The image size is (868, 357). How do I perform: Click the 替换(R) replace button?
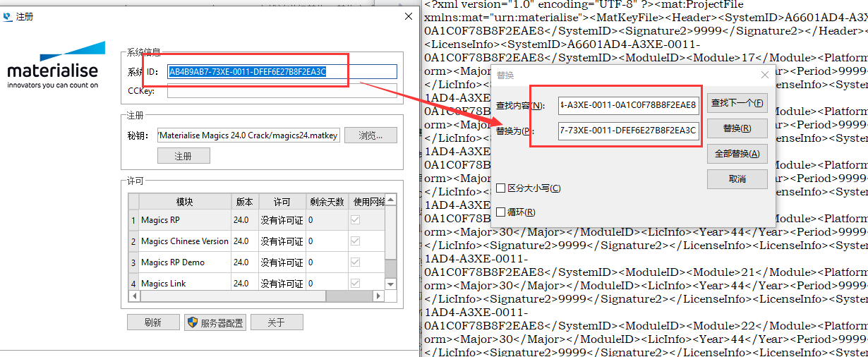click(737, 128)
